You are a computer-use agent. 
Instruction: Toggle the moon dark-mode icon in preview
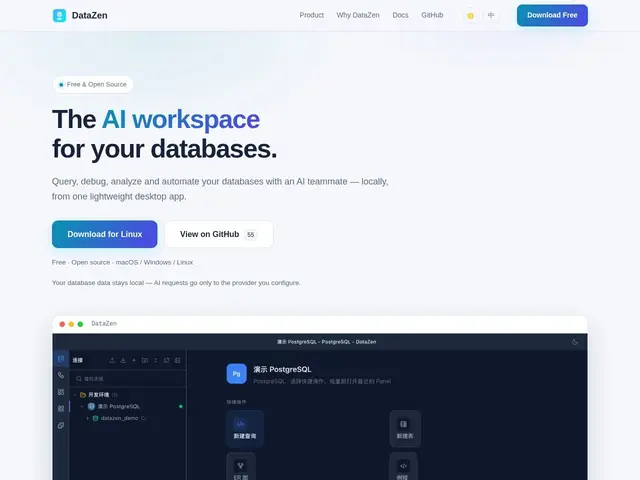(575, 342)
